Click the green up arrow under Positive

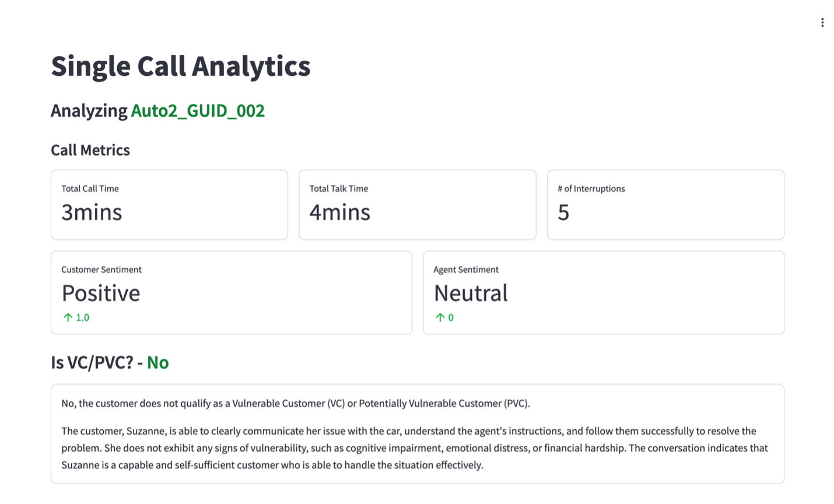coord(68,317)
